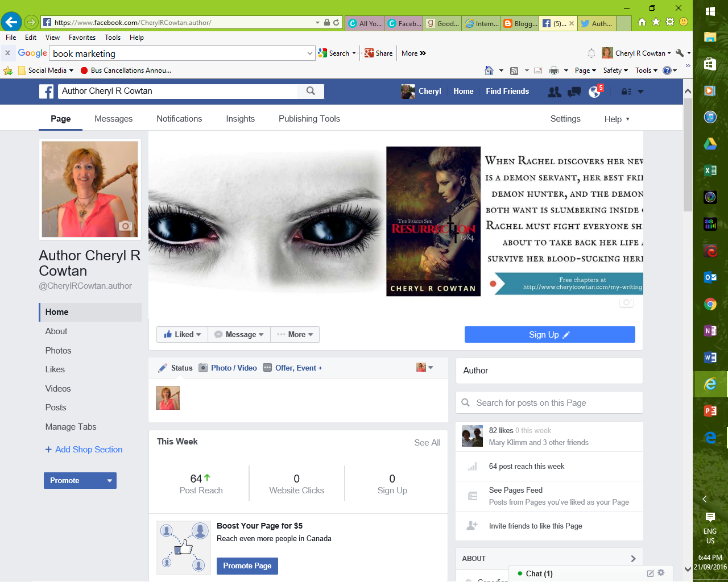The height and width of the screenshot is (582, 728).
Task: Open the posting identity selector dropdown
Action: point(425,368)
